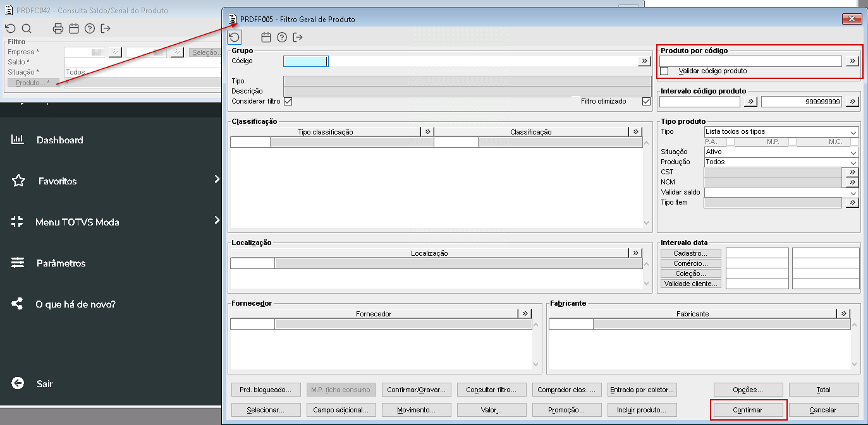Image resolution: width=868 pixels, height=425 pixels.
Task: Click Entrada por coletor button
Action: tap(642, 390)
